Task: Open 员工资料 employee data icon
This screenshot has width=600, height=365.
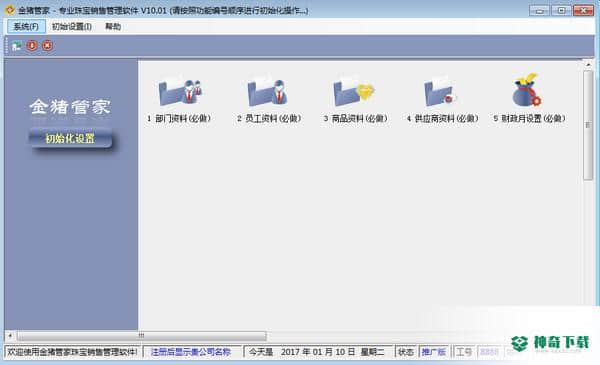Action: [x=267, y=92]
